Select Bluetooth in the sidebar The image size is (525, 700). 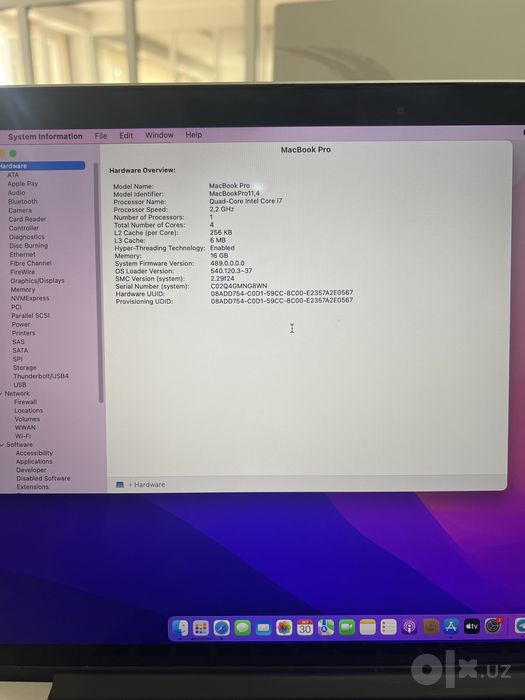23,201
